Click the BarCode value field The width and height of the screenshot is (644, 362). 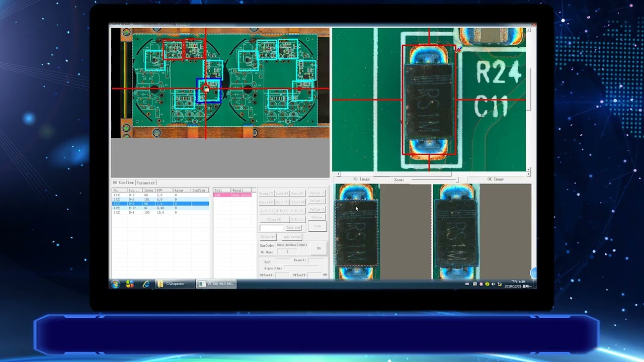click(292, 245)
